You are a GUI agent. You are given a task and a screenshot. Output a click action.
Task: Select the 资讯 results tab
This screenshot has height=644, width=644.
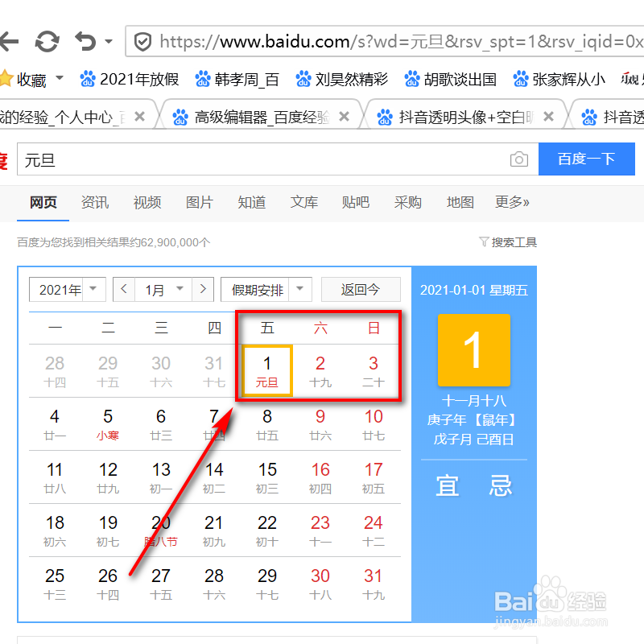[x=95, y=202]
